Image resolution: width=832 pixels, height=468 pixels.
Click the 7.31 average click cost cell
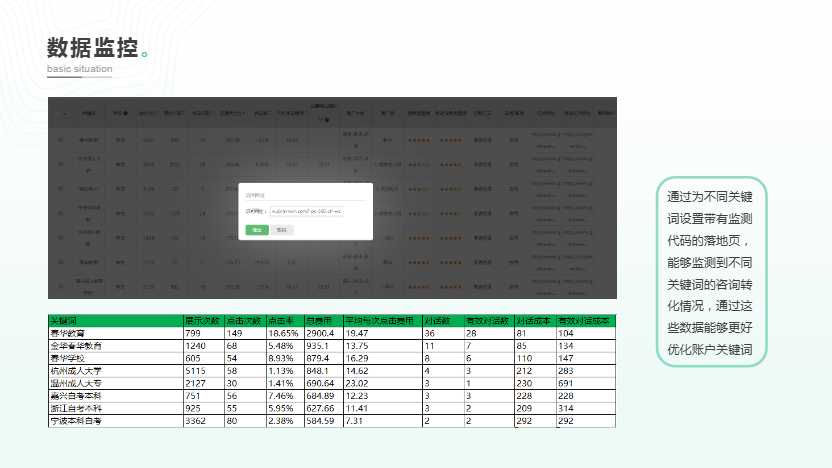point(383,421)
